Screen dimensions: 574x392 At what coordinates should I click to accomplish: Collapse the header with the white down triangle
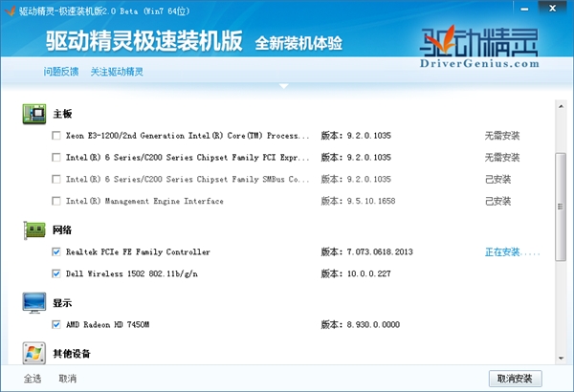click(284, 86)
